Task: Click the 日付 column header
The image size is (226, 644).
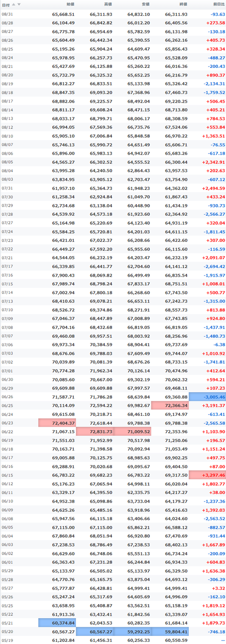Action: click(6, 5)
